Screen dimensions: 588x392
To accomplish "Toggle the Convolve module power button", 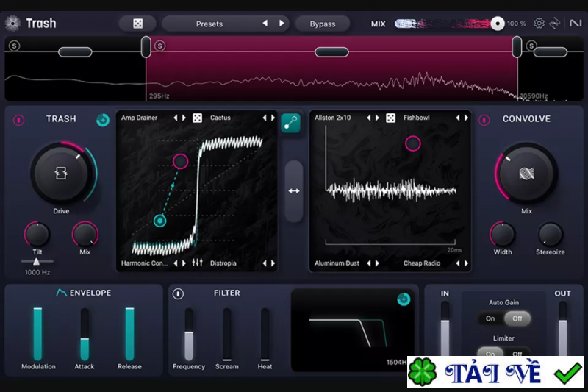I will pyautogui.click(x=484, y=120).
